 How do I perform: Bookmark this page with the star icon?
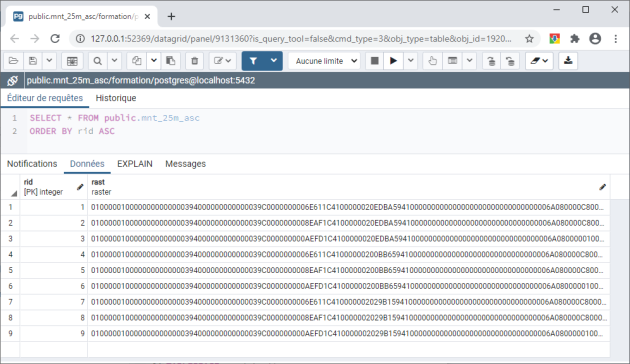[530, 39]
